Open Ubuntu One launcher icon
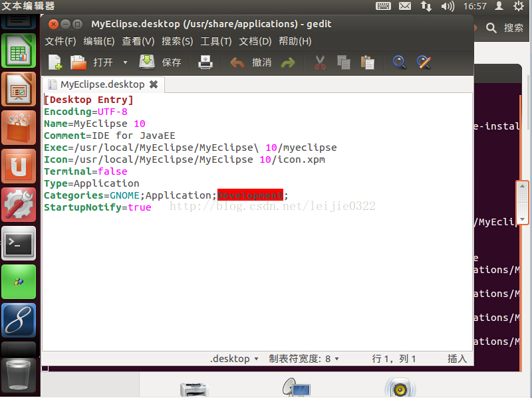This screenshot has width=532, height=398. click(19, 166)
